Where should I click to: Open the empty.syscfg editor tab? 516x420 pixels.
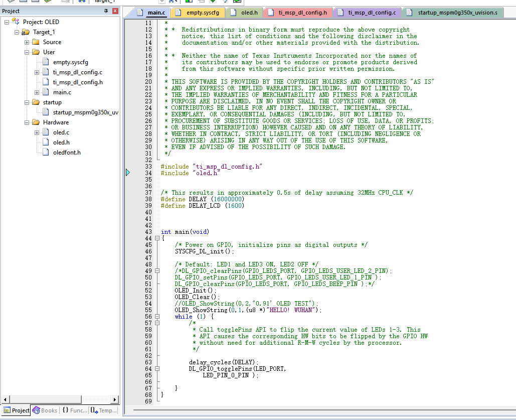point(198,13)
